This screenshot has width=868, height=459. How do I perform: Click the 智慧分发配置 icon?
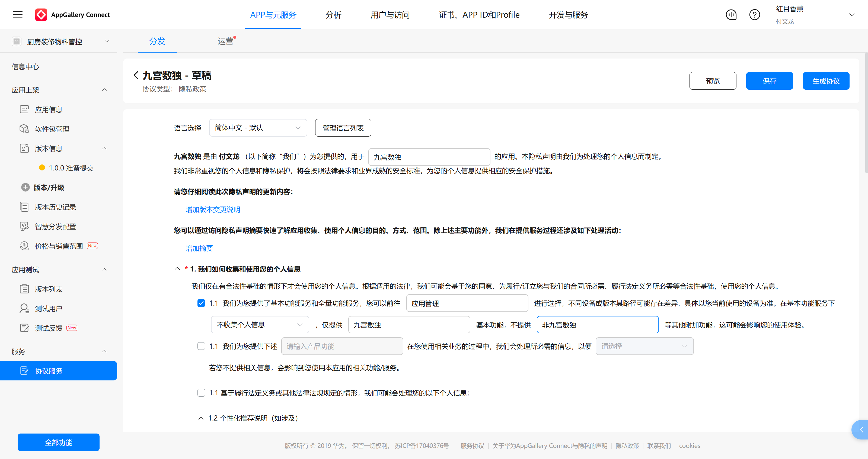pos(24,227)
